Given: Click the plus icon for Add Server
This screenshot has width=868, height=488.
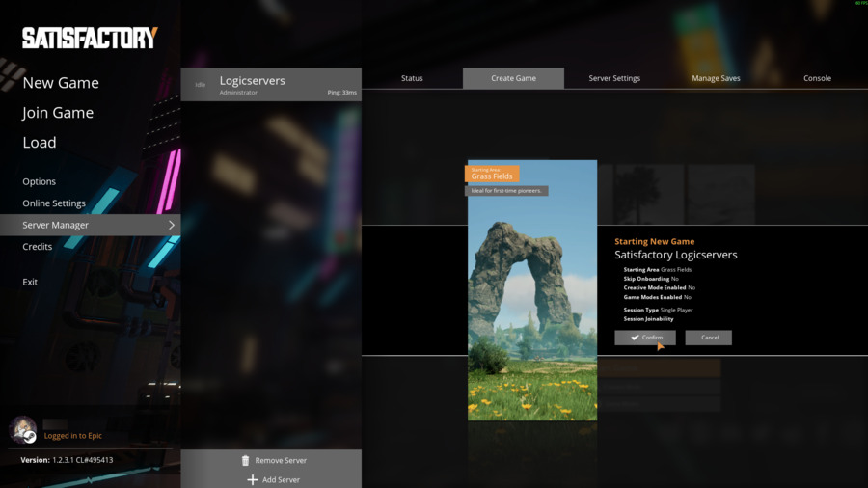Looking at the screenshot, I should tap(253, 479).
